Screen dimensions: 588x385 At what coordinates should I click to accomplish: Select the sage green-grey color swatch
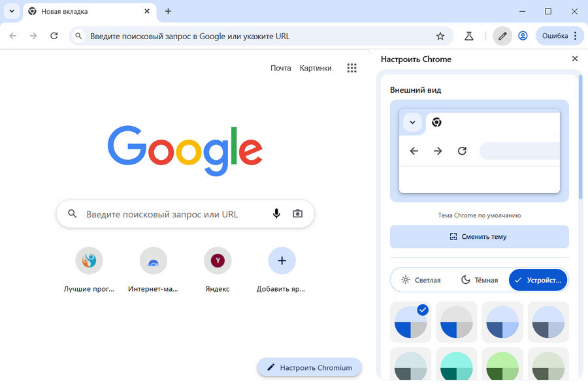coord(548,364)
